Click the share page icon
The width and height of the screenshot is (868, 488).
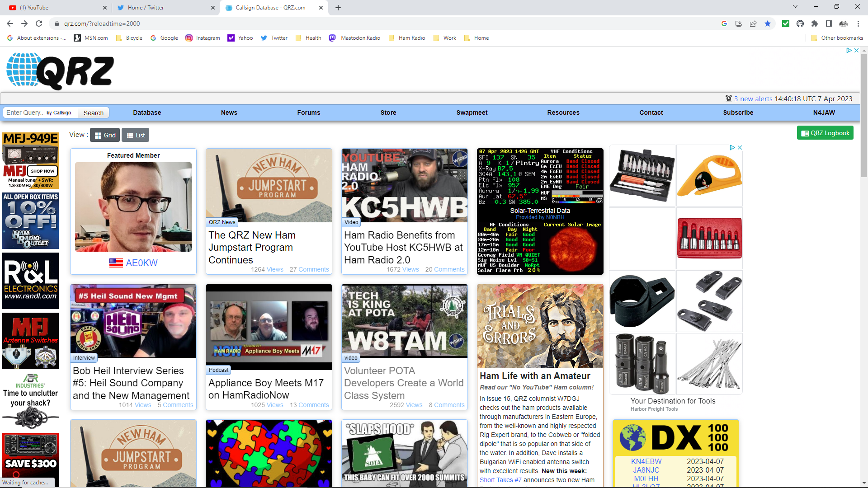(753, 23)
